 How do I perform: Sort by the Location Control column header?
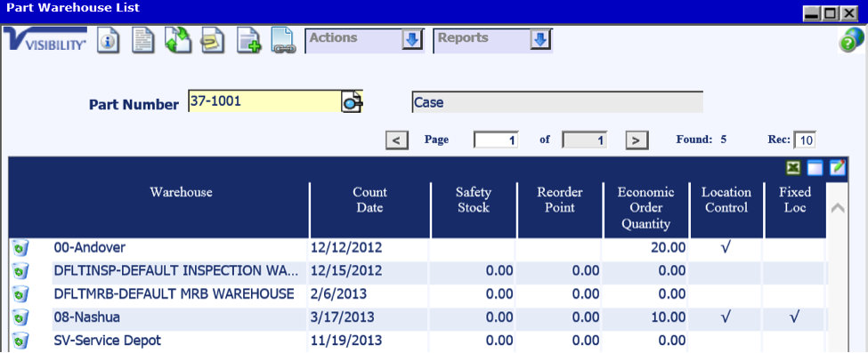tap(726, 200)
